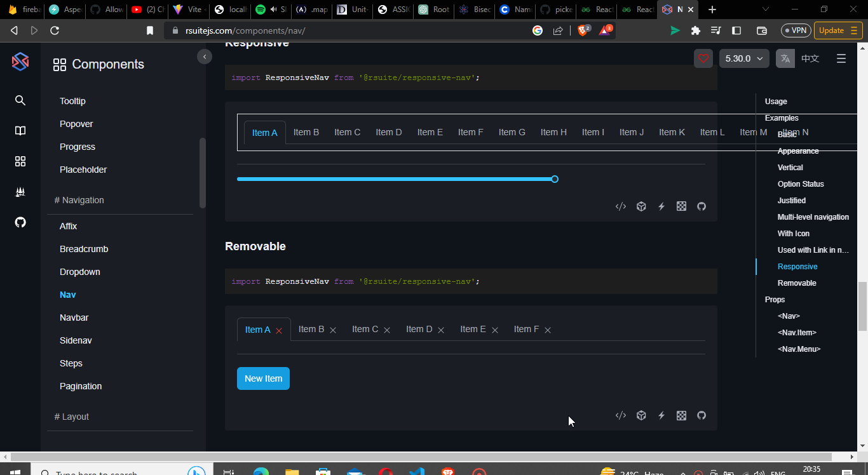
Task: Switch to the Item B tab
Action: coord(306,131)
